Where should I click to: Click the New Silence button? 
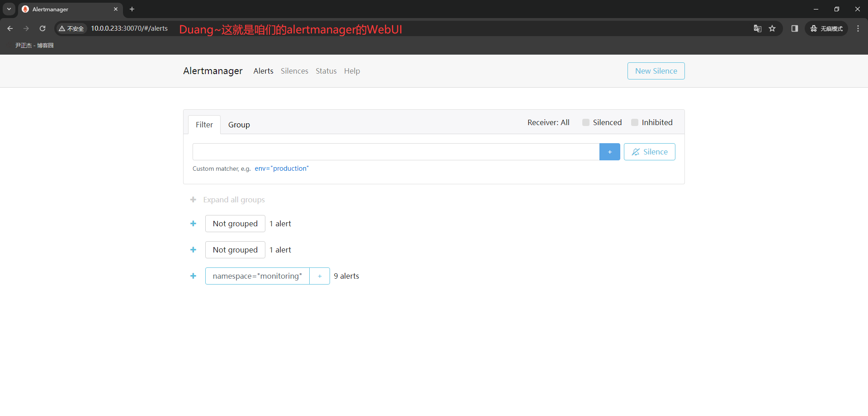click(656, 71)
